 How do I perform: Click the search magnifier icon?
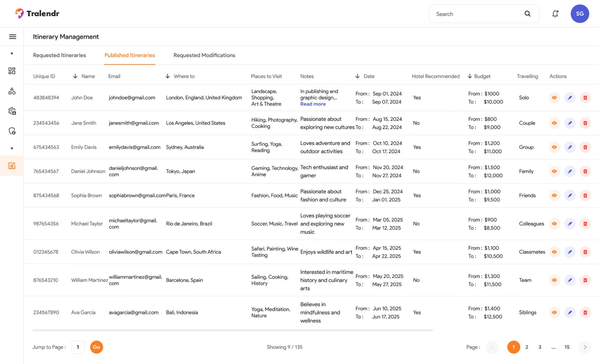click(527, 14)
